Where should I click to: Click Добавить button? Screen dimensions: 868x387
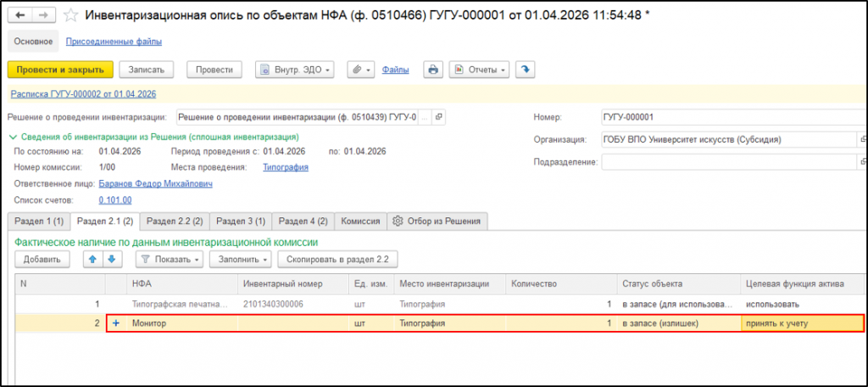coord(42,259)
